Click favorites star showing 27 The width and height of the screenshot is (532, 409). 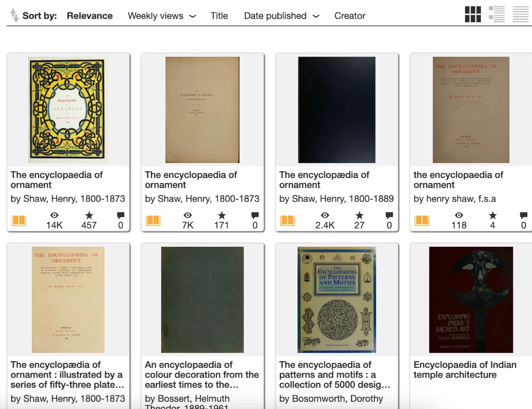click(359, 215)
